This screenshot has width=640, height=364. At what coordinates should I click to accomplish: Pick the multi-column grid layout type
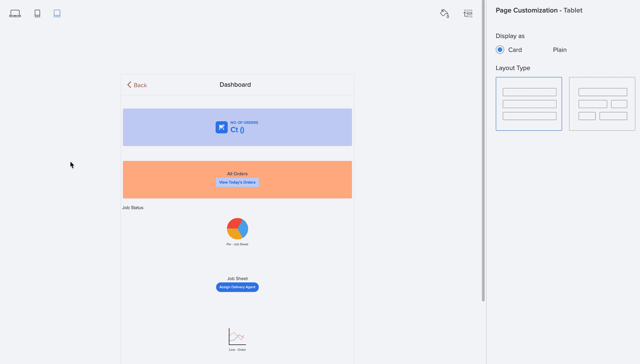pos(602,104)
